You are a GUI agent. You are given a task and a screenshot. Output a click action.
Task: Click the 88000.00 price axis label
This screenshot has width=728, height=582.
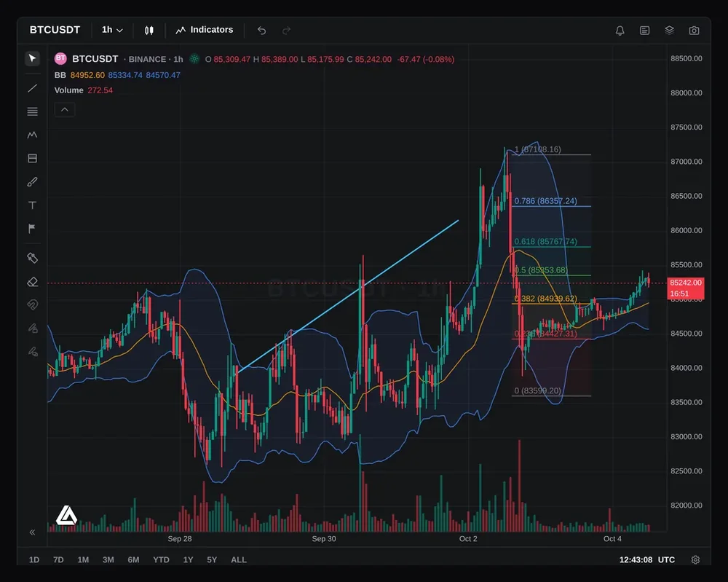click(x=687, y=93)
